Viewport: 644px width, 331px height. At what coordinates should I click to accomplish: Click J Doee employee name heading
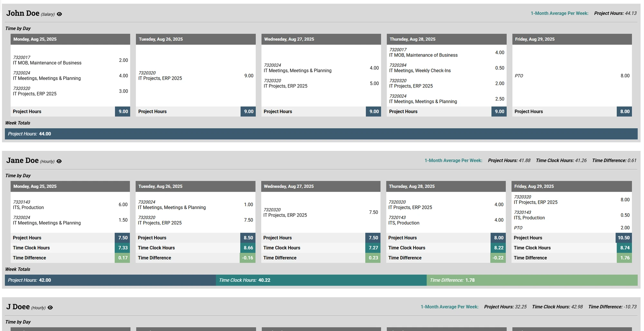(x=18, y=307)
